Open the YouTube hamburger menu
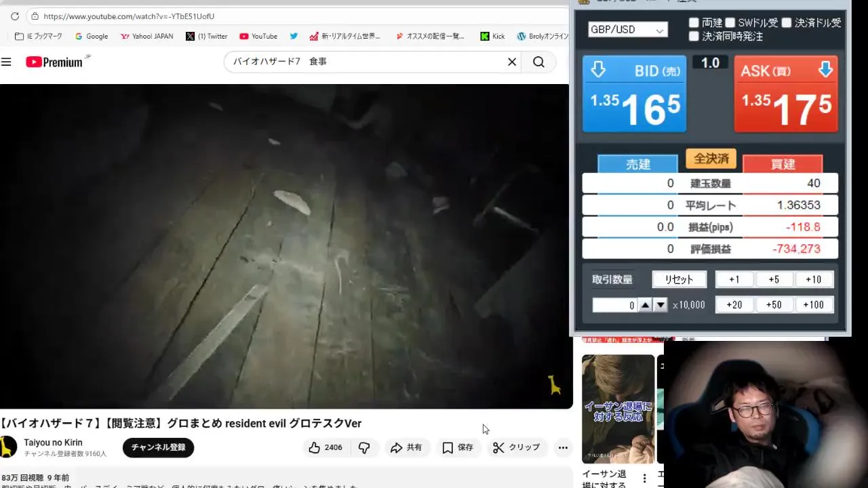This screenshot has width=868, height=488. (x=6, y=62)
